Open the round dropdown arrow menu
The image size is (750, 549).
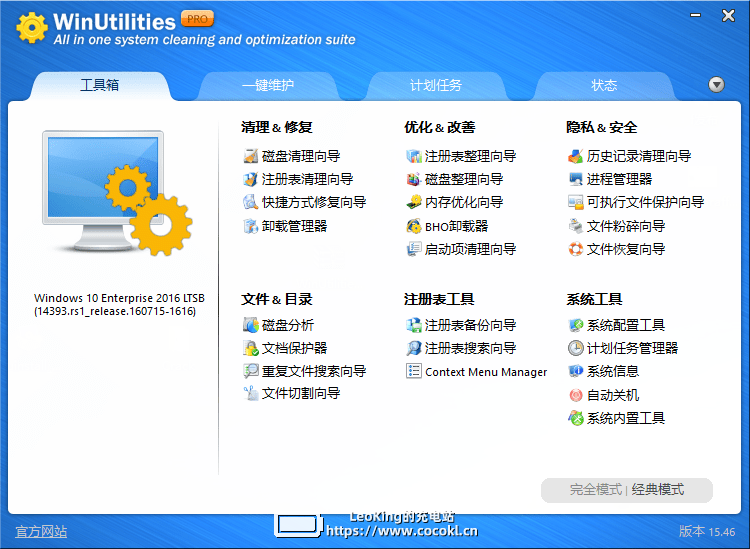coord(716,85)
